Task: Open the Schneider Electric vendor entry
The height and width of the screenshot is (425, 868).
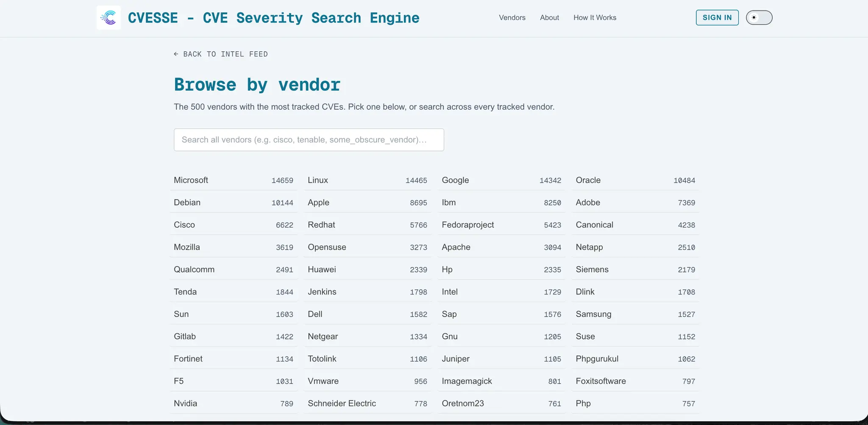Action: tap(367, 404)
